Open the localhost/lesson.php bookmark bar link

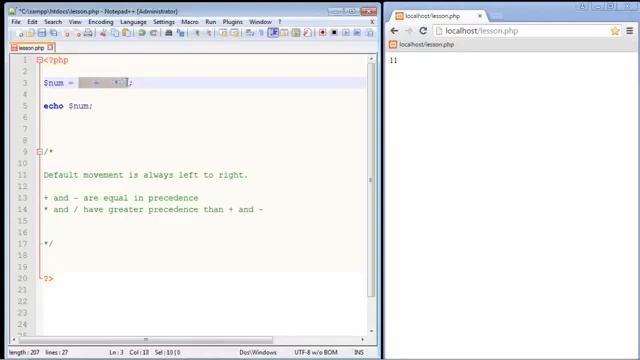[x=422, y=44]
